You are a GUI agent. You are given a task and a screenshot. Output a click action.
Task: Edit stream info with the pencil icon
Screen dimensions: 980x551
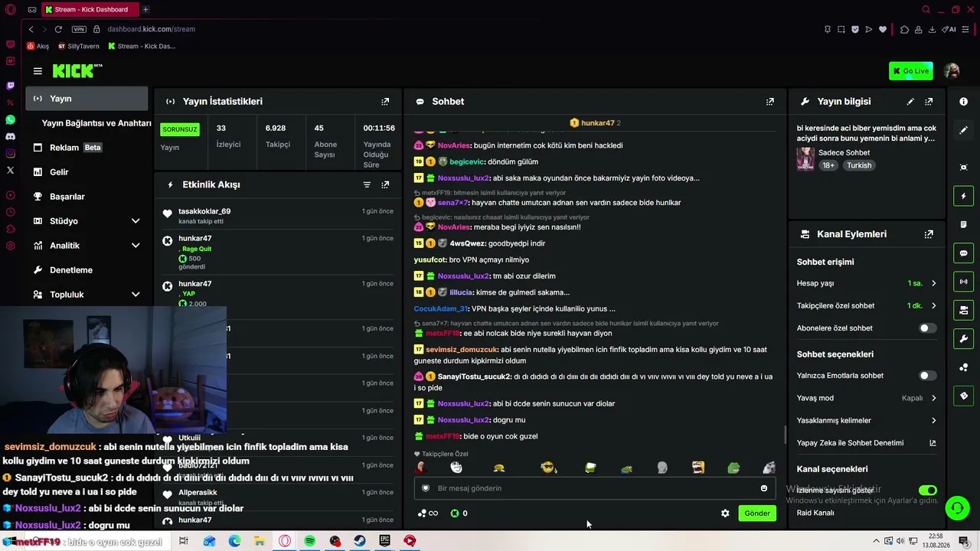tap(910, 101)
